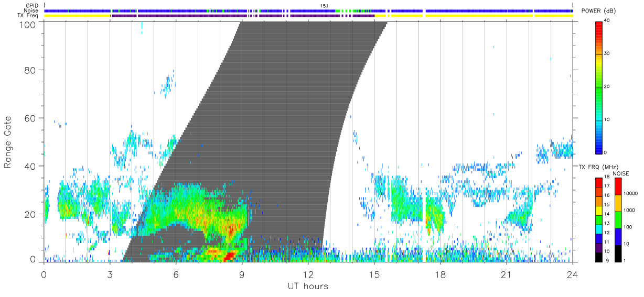This screenshot has height=297, width=644.
Task: Click the 3 tick on UT hours axis
Action: click(110, 273)
